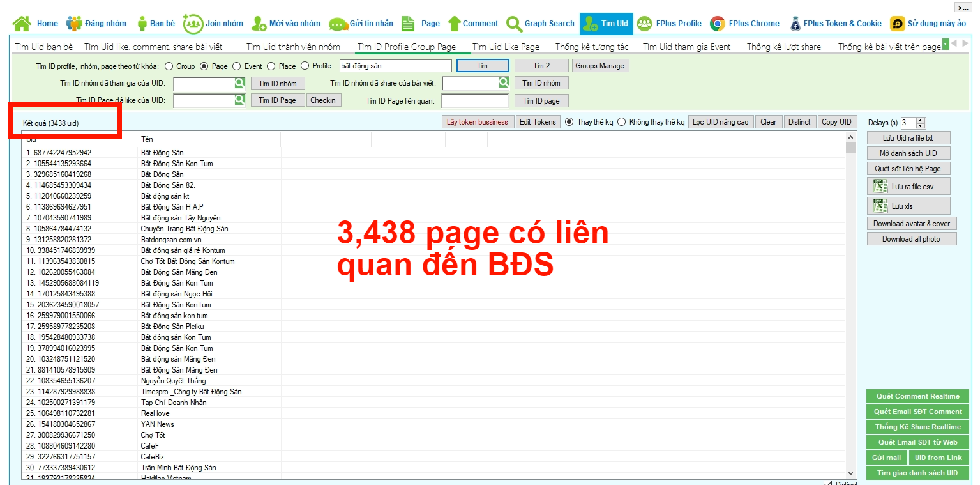Screen dimensions: 980x485
Task: Clear the results list
Action: [x=769, y=122]
